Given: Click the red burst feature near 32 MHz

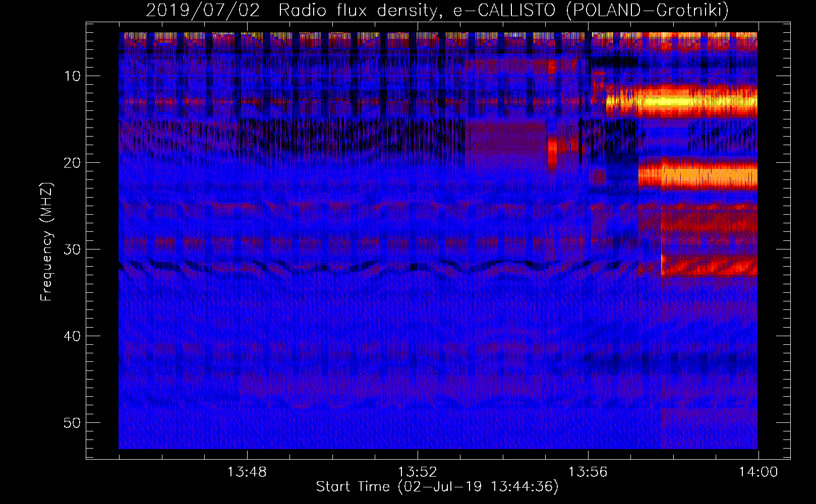Looking at the screenshot, I should (709, 266).
